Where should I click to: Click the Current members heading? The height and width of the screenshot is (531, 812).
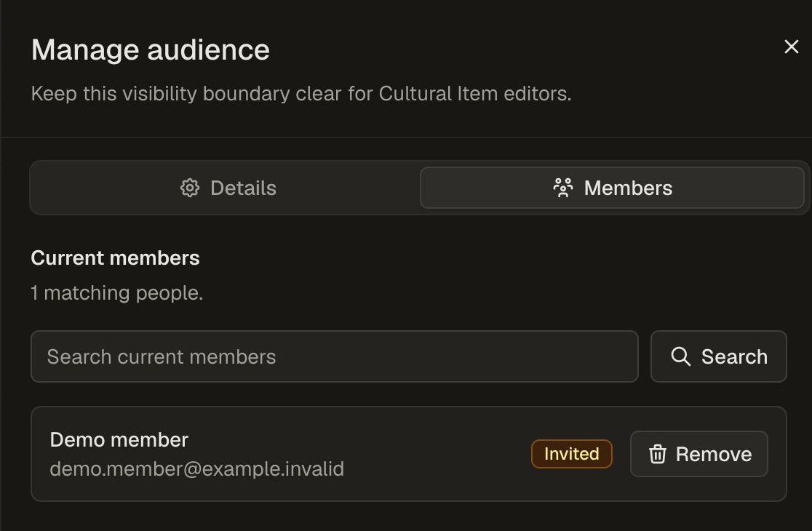(x=115, y=257)
